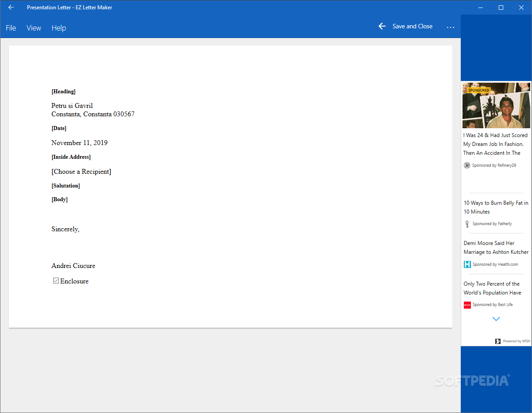Click the date November 11, 2019
The image size is (532, 413).
tap(79, 143)
